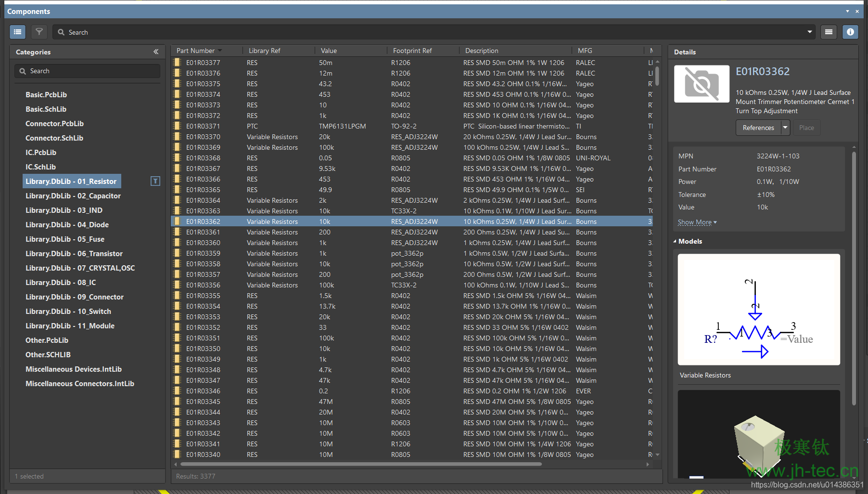
Task: Collapse the Categories pane with double chevron
Action: [x=156, y=52]
